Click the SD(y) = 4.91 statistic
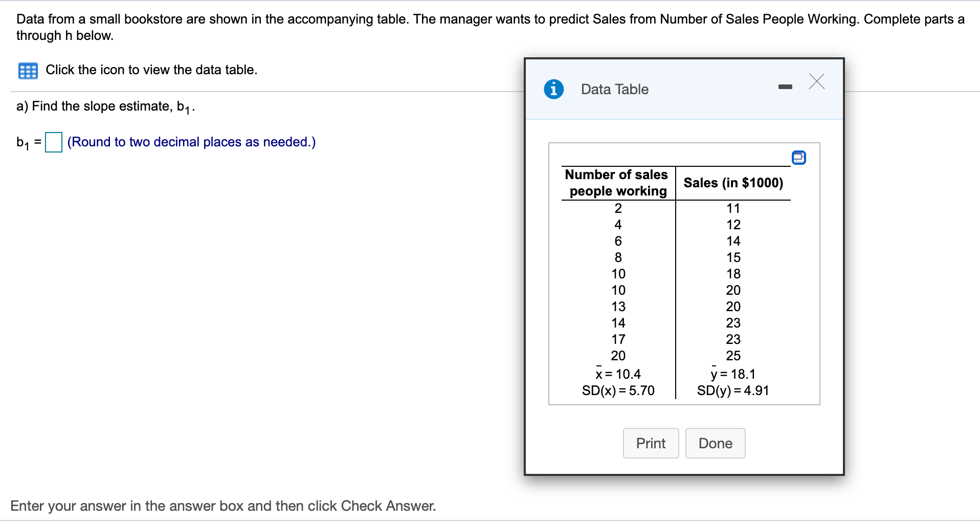Viewport: 980px width, 522px height. [x=733, y=390]
